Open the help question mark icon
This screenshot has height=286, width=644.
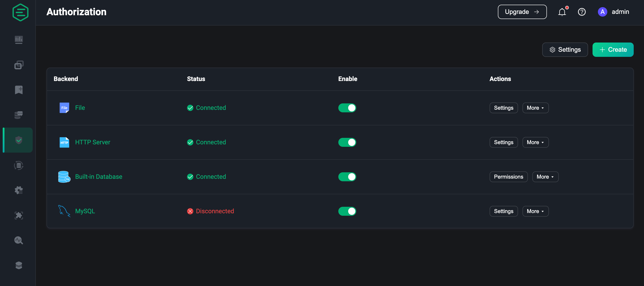pyautogui.click(x=582, y=12)
